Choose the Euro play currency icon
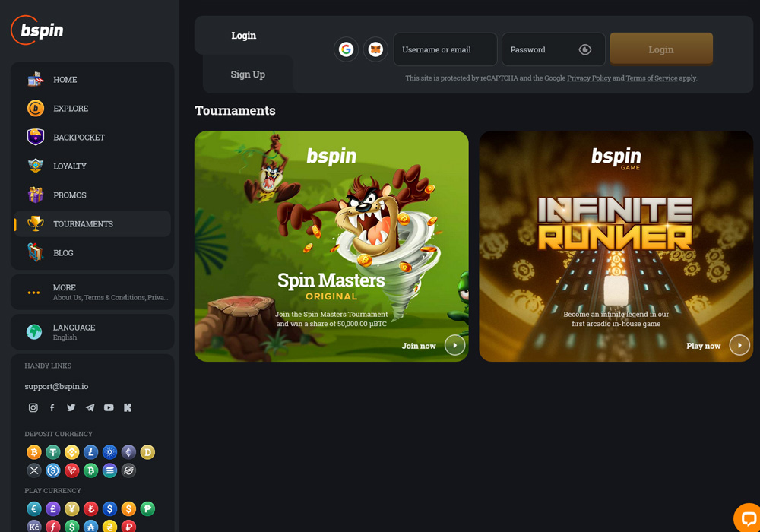This screenshot has width=760, height=532. (34, 508)
